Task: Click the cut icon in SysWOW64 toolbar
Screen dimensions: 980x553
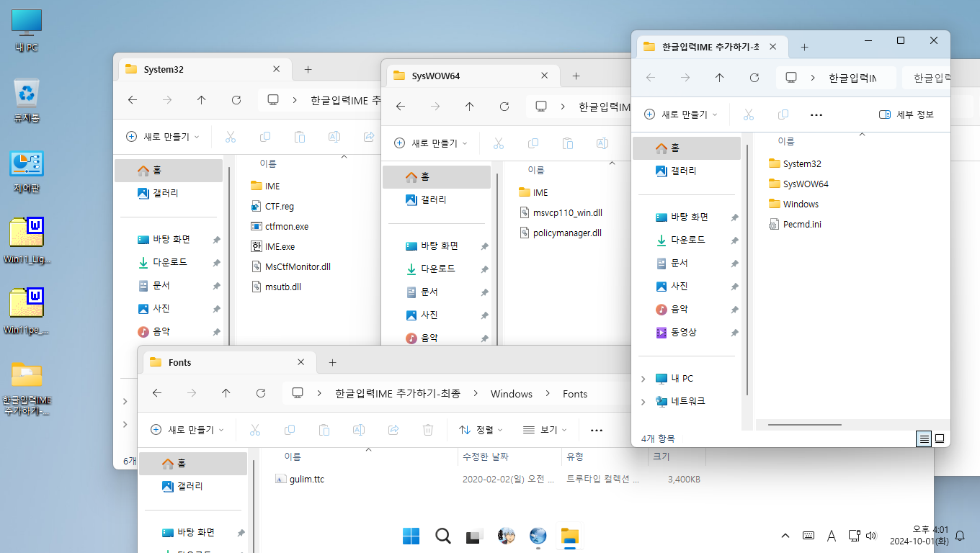Action: (499, 143)
